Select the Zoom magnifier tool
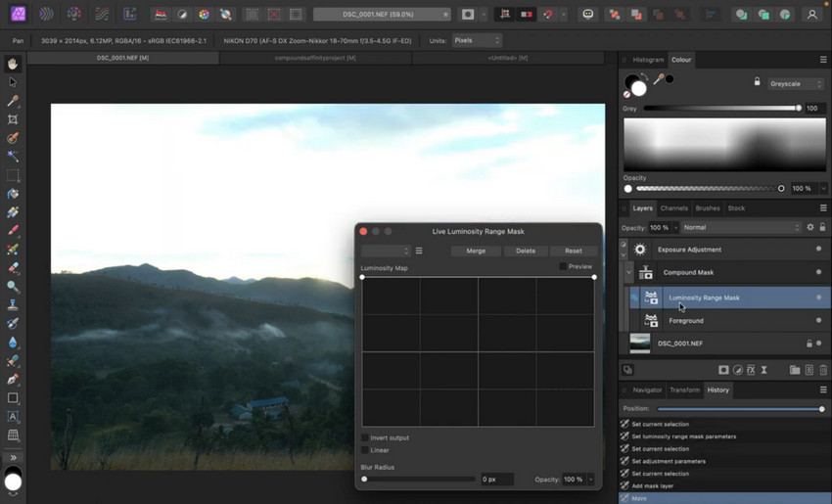The height and width of the screenshot is (504, 832). pyautogui.click(x=13, y=287)
